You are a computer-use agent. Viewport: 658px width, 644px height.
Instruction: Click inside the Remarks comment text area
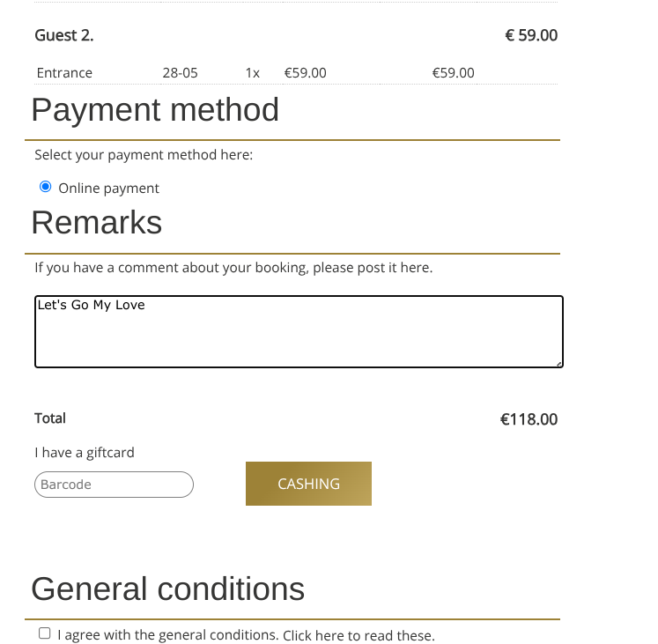coord(299,331)
